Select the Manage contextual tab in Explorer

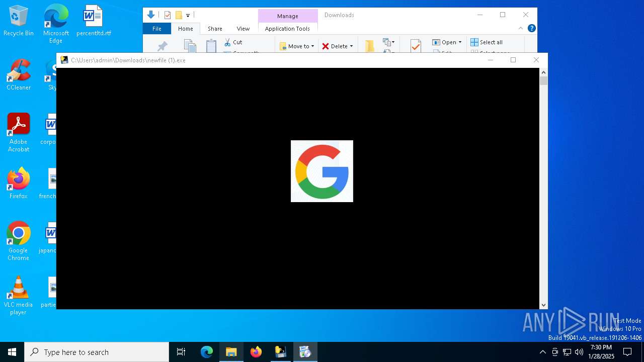click(x=288, y=16)
